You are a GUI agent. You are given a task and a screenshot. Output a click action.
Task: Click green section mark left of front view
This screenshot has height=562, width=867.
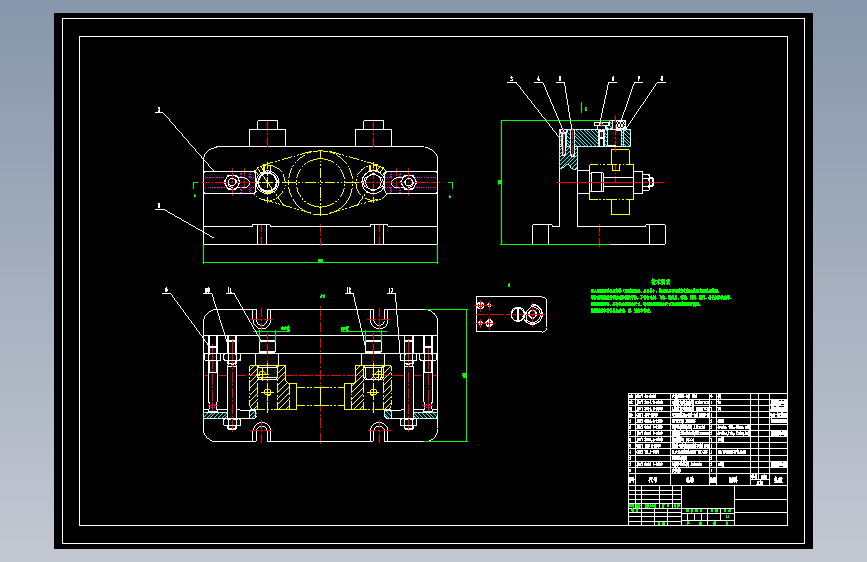click(x=195, y=189)
